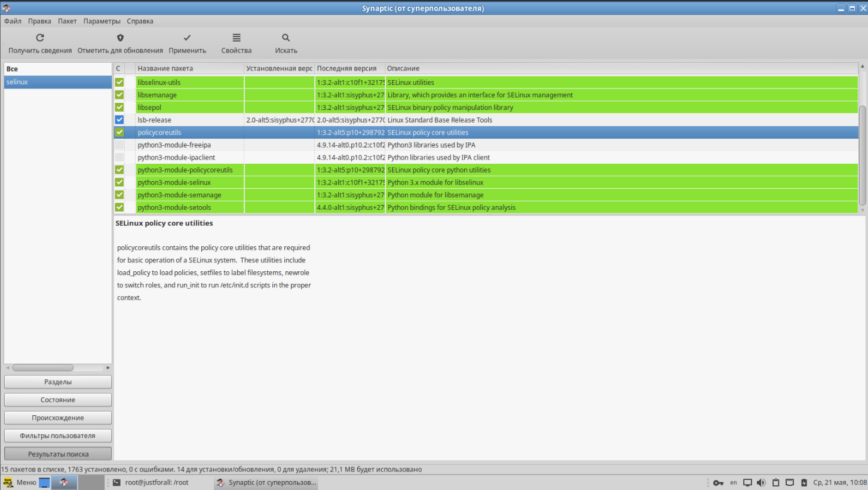Open the Меню launcher in the taskbar
The height and width of the screenshot is (490, 868).
pos(20,483)
